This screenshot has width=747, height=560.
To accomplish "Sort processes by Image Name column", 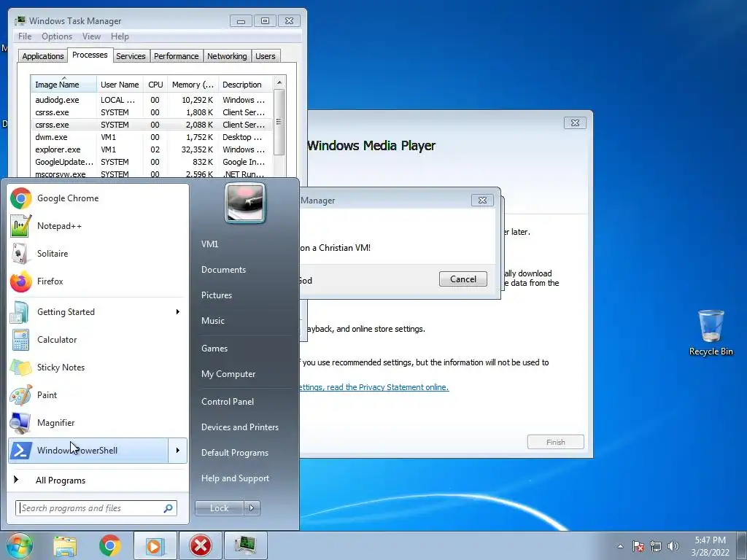I will (64, 85).
